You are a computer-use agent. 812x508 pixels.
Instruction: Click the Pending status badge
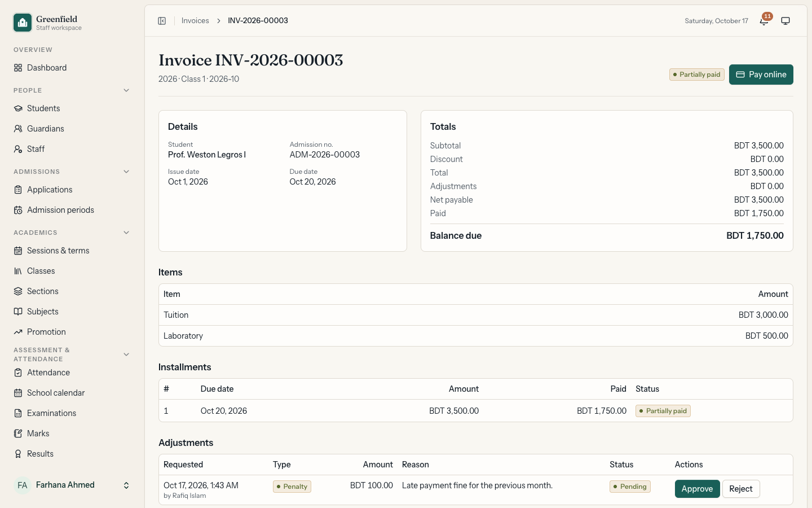point(630,487)
